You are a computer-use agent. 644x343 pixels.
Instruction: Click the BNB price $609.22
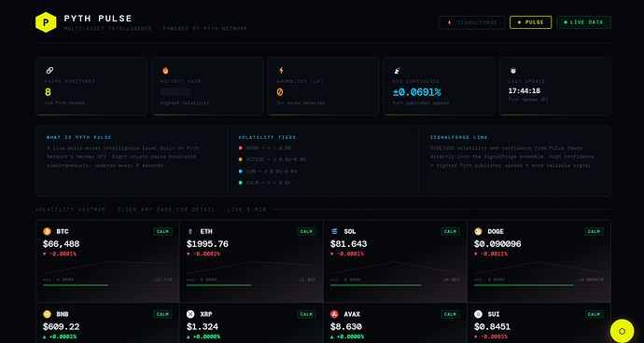click(62, 327)
